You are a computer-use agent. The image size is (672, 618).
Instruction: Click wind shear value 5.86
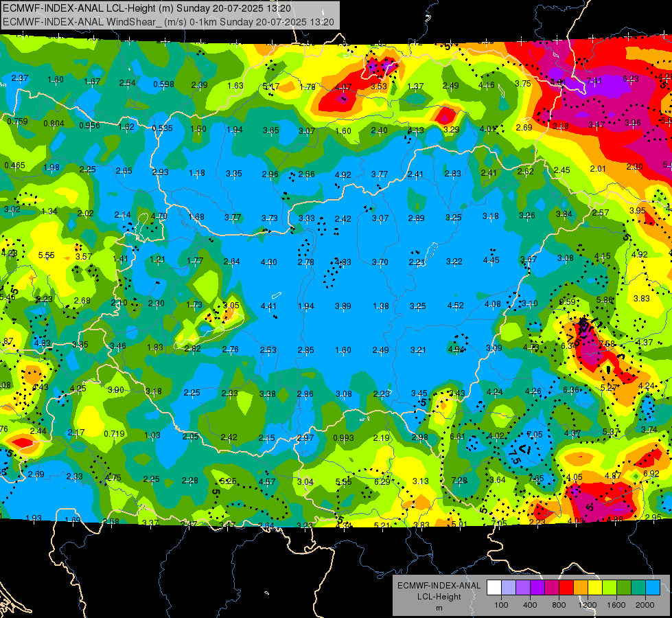coord(605,300)
